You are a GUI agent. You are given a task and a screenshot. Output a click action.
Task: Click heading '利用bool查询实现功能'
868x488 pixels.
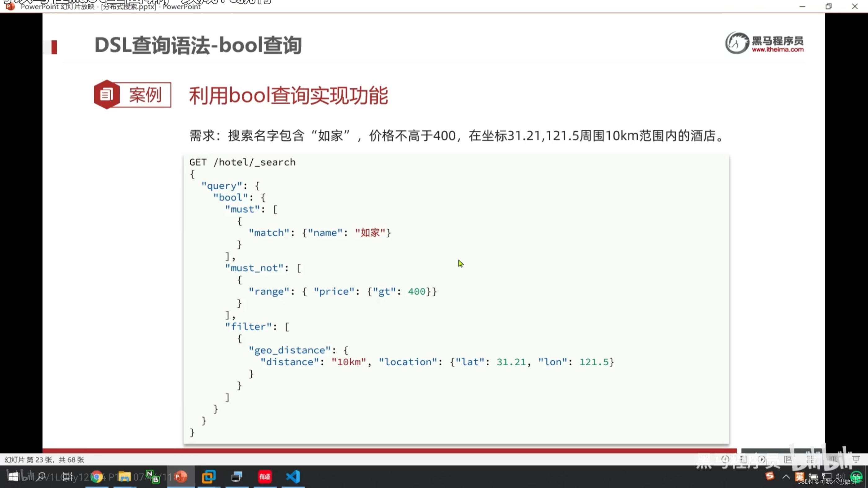click(288, 95)
